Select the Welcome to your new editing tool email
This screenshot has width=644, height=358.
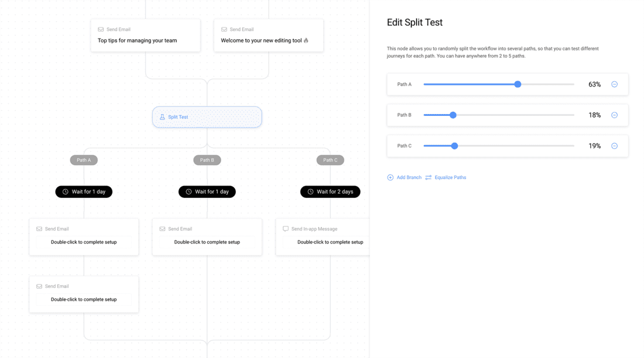pyautogui.click(x=268, y=36)
